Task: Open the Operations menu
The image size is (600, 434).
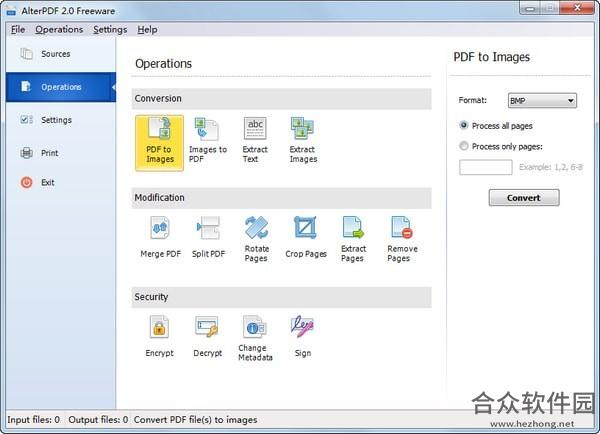Action: (x=59, y=29)
